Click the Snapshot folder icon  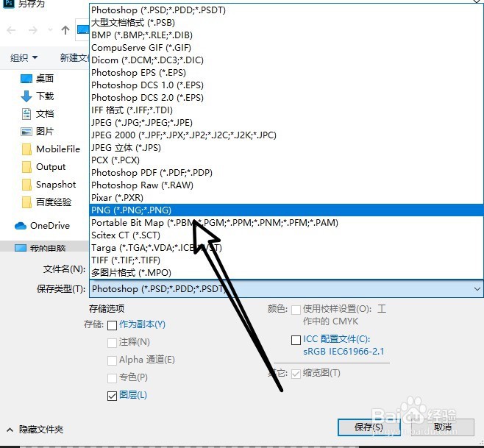(27, 185)
